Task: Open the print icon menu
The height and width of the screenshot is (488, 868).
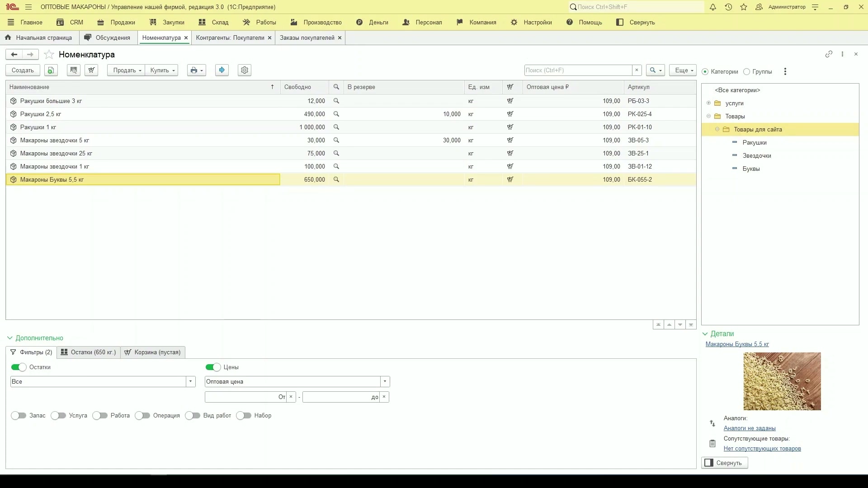Action: pyautogui.click(x=197, y=70)
